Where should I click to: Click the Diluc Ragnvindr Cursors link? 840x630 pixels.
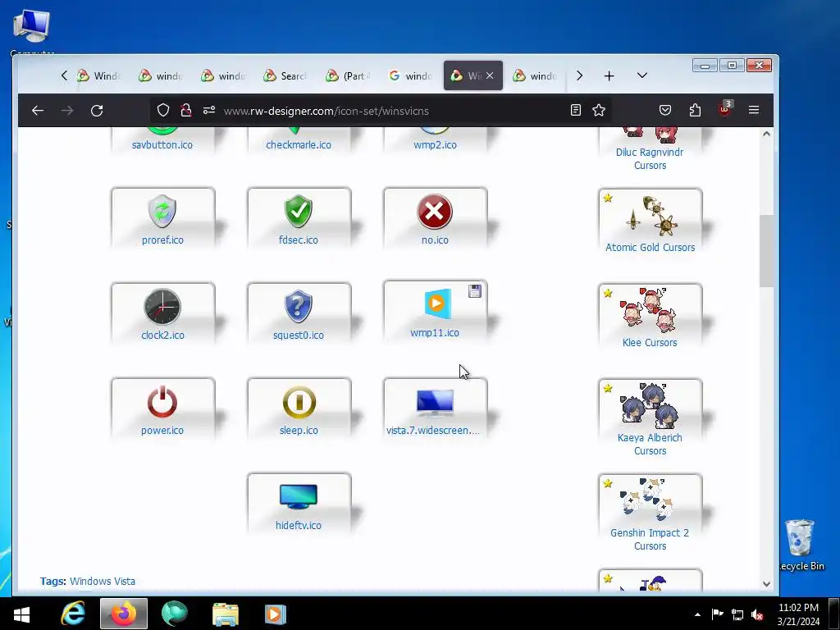click(650, 158)
